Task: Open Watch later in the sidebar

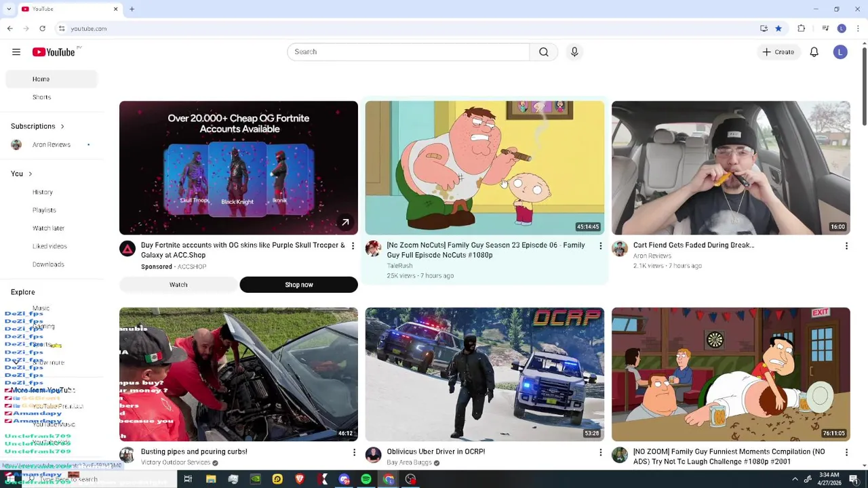Action: coord(52,228)
